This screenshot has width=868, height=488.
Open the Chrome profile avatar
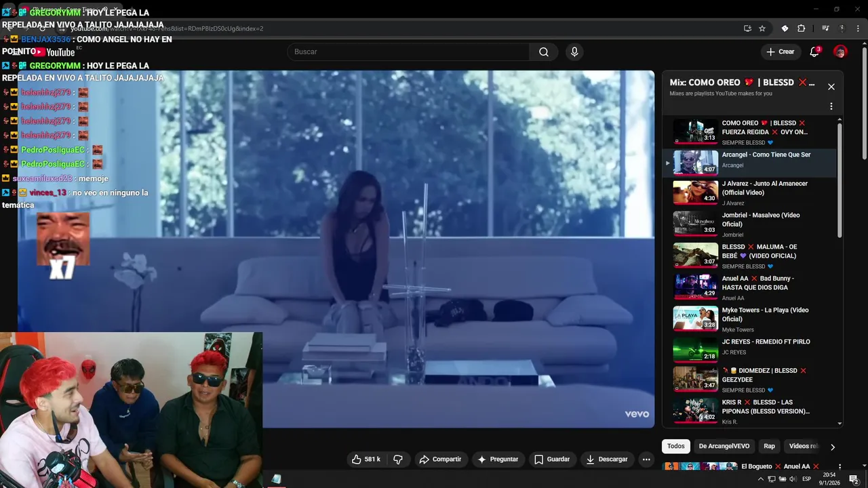842,28
